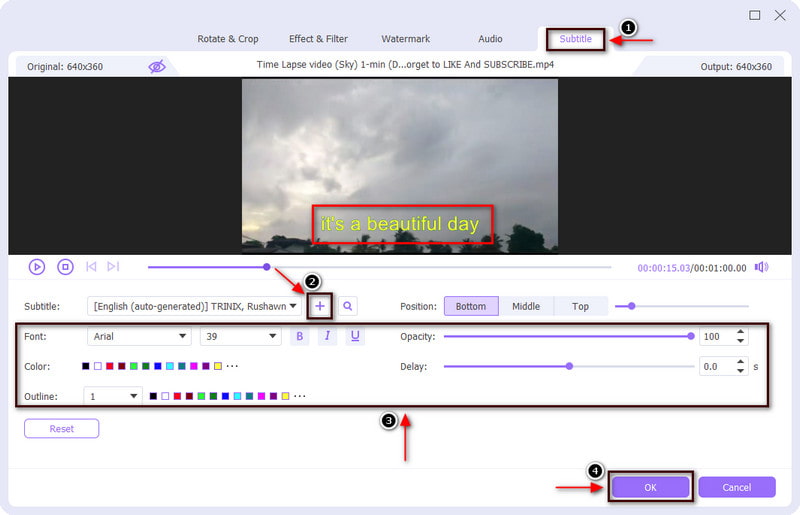The width and height of the screenshot is (800, 515).
Task: Confirm changes with OK
Action: coord(651,487)
